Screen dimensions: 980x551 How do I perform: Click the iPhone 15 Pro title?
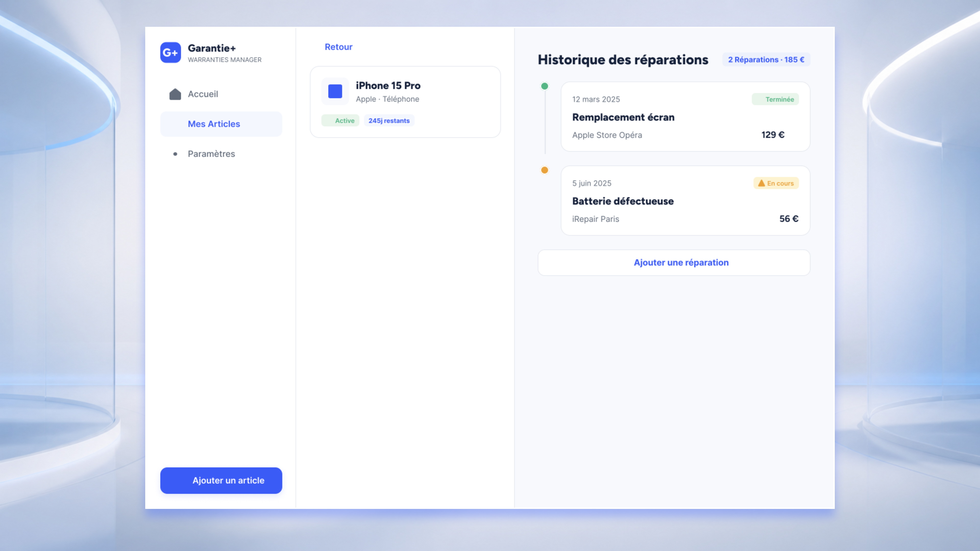click(388, 85)
